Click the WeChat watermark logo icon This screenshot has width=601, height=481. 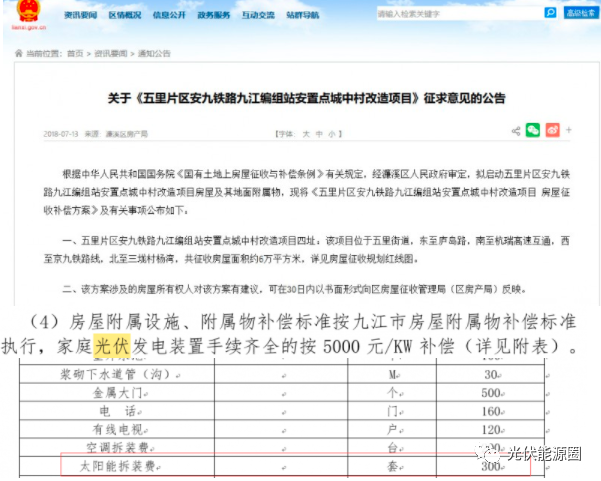click(489, 451)
